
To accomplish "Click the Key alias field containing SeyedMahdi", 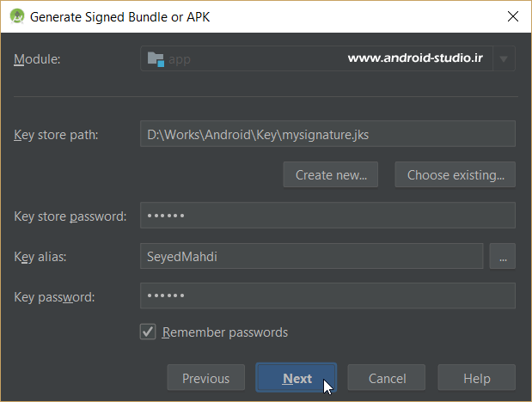I will [x=310, y=256].
